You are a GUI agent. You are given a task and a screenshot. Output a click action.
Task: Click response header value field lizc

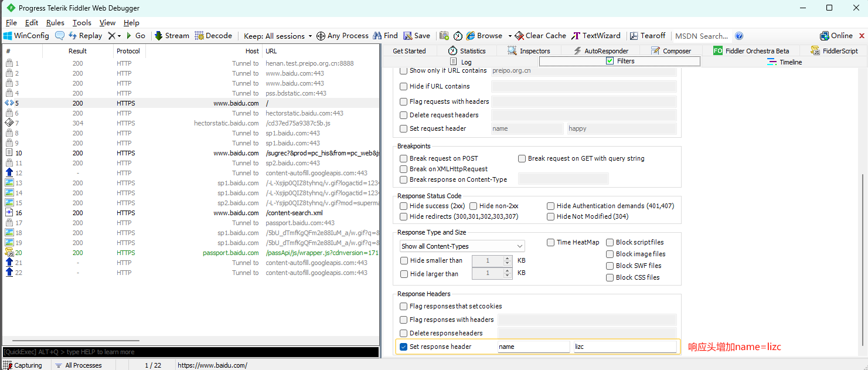coord(625,347)
